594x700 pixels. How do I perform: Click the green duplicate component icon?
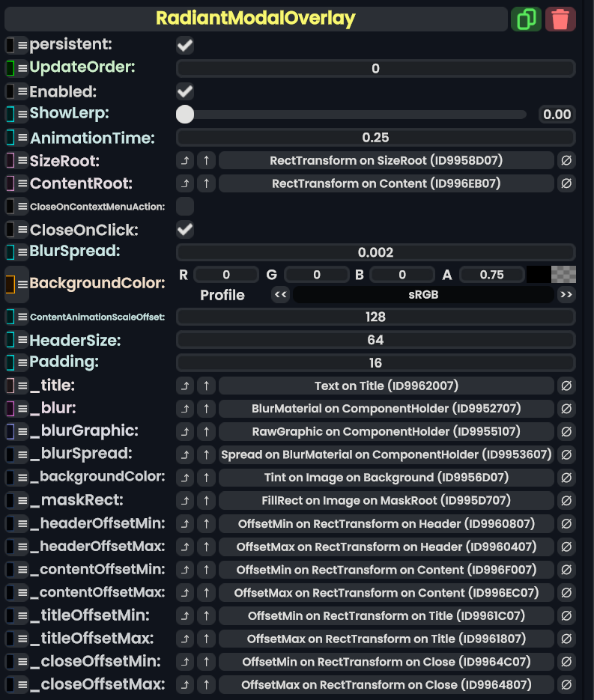click(526, 19)
